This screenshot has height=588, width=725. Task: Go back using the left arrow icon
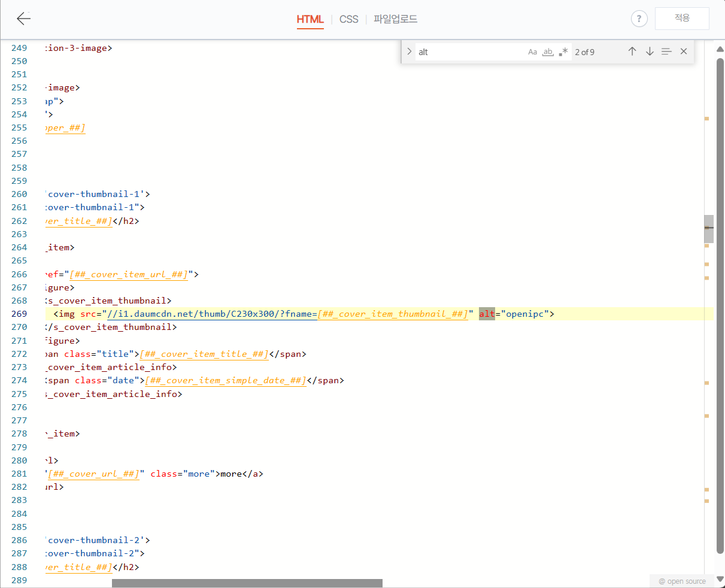(23, 19)
